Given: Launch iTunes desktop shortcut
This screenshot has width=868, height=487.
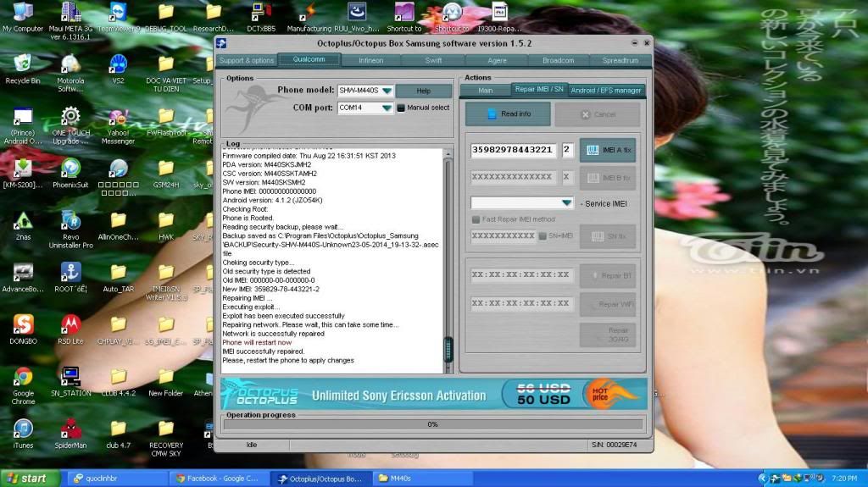Looking at the screenshot, I should coord(23,434).
